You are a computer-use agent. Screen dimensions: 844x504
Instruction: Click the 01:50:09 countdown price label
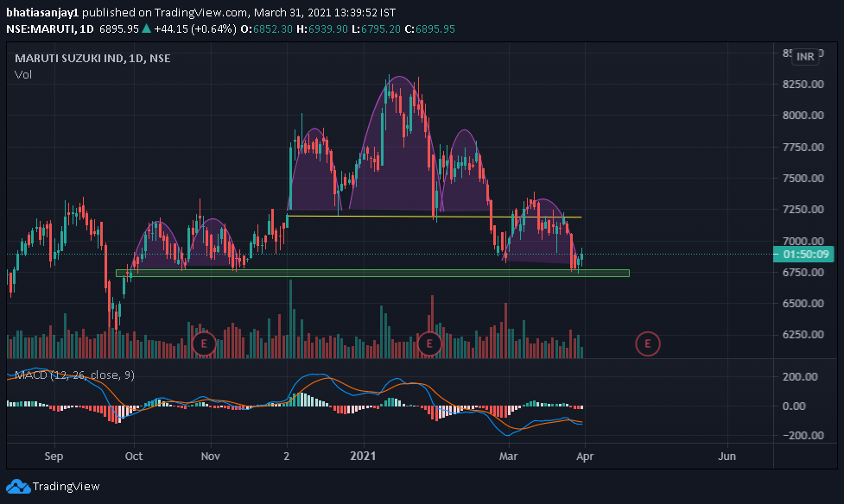805,255
